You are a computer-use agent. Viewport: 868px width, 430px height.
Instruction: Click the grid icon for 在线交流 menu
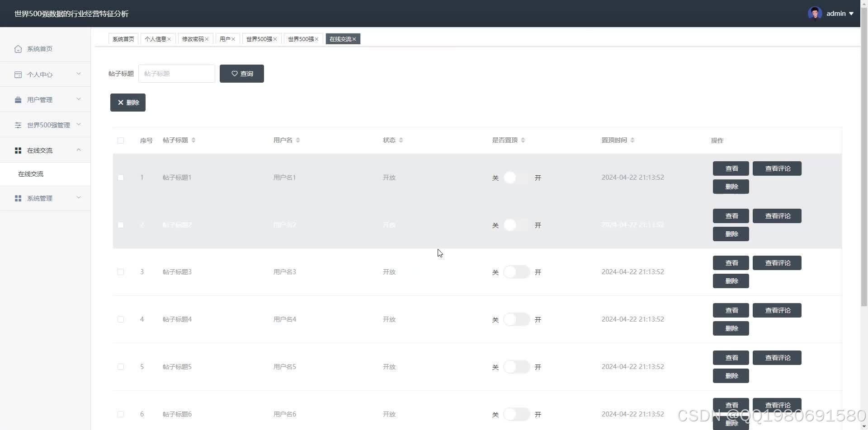(18, 150)
